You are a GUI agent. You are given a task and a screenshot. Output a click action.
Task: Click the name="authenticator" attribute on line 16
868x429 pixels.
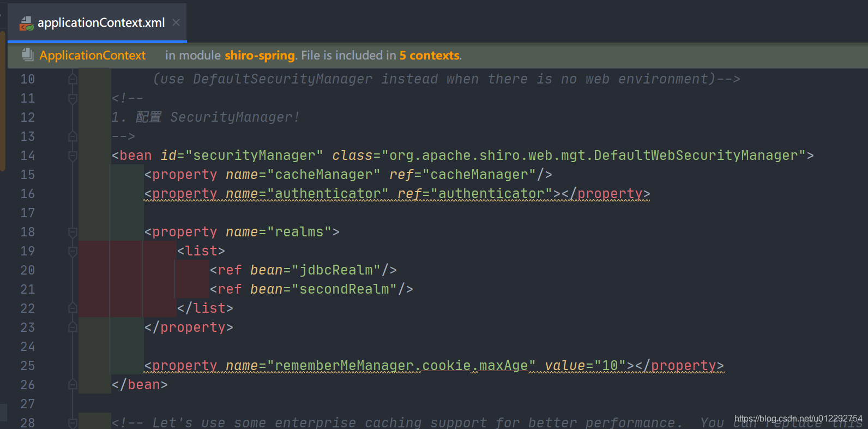(307, 194)
